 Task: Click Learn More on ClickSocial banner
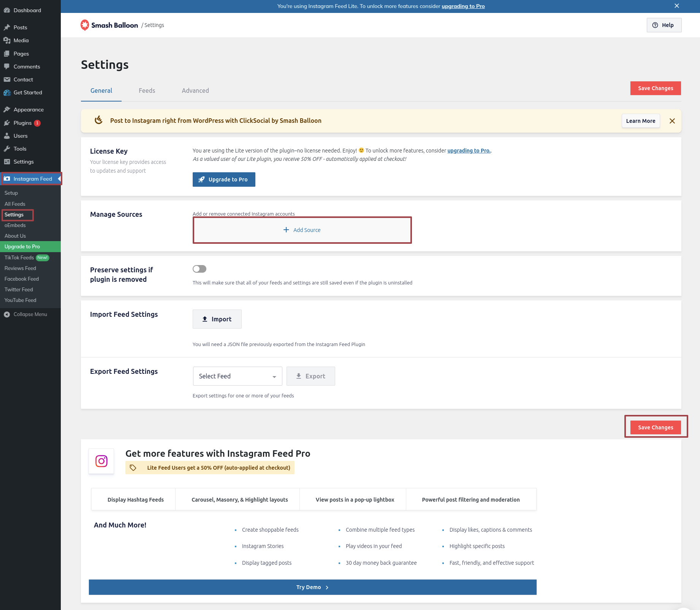[x=641, y=121]
